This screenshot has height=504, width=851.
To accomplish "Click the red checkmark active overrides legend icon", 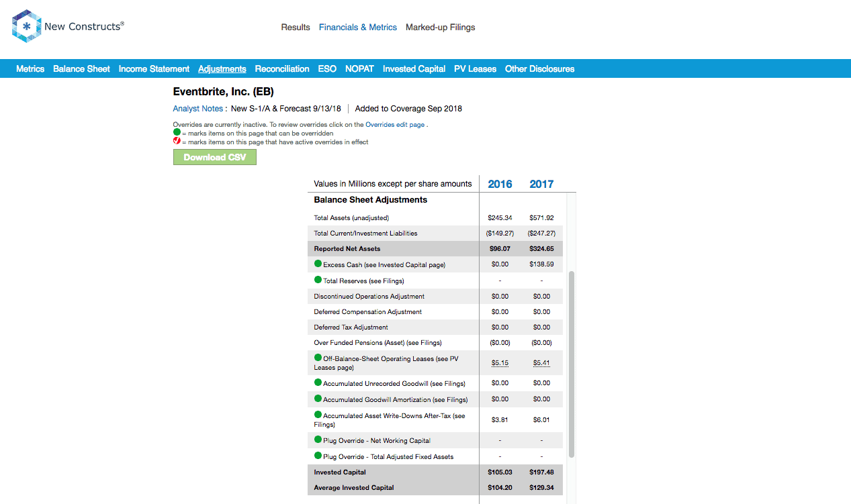I will pos(177,142).
